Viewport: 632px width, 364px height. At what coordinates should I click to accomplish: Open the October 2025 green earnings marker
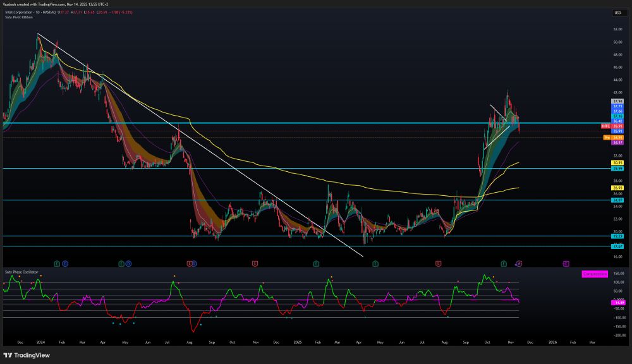coord(504,264)
